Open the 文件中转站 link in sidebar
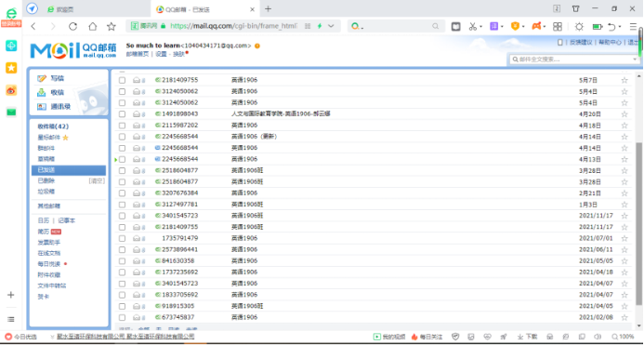This screenshot has height=345, width=644. (52, 285)
